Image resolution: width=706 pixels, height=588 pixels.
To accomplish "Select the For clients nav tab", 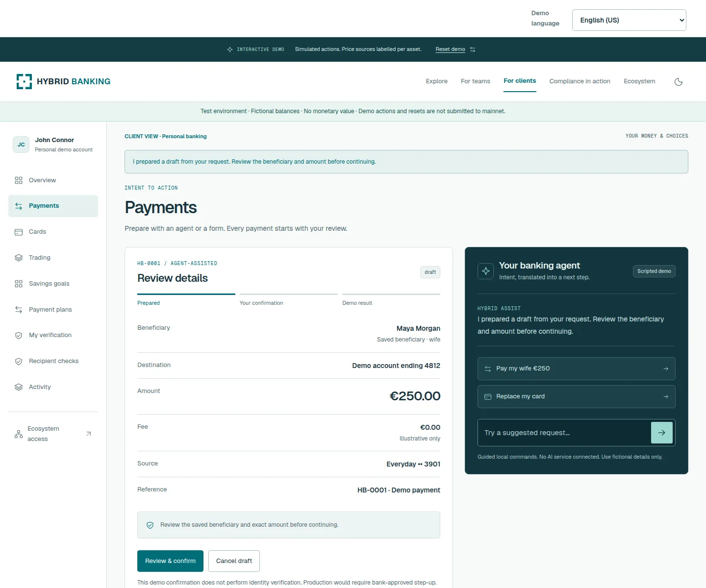I will coord(520,81).
